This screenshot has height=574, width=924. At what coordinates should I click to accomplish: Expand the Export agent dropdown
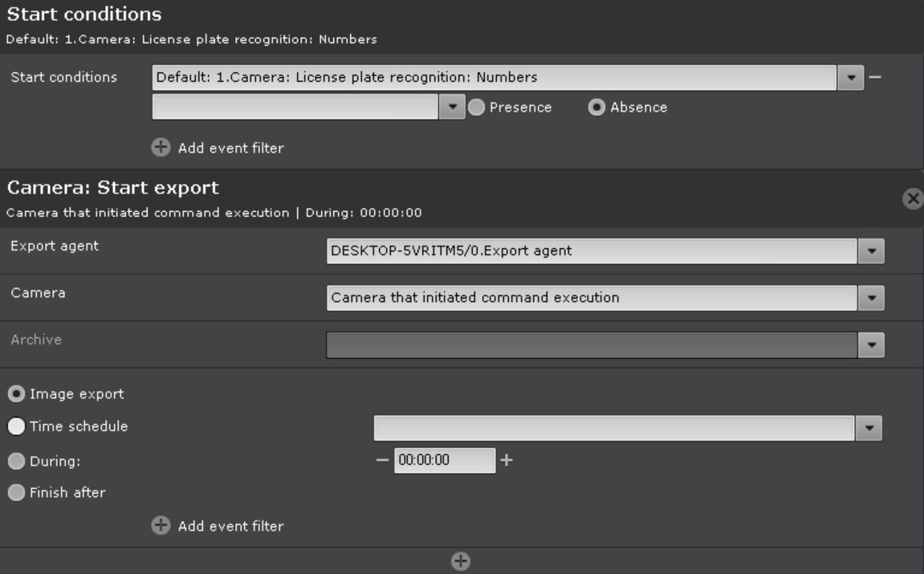click(871, 250)
